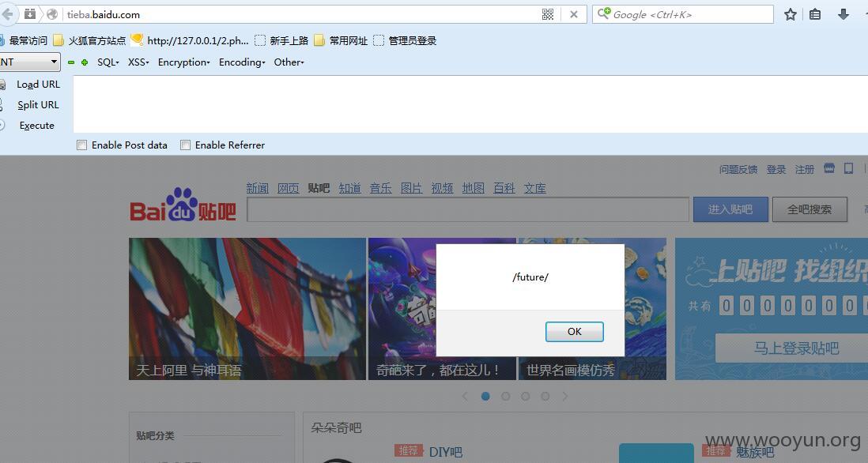Open the 新闻 navigation link

pos(258,188)
